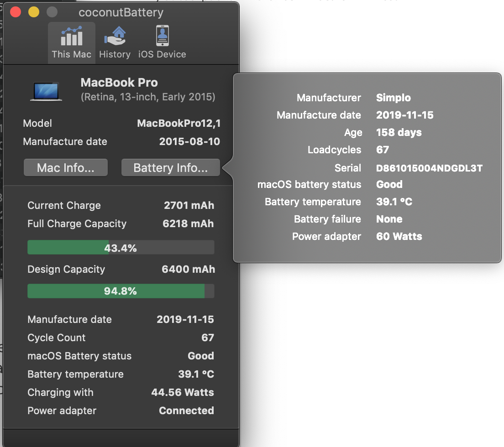Click the Loadcycles value in the popover

(383, 150)
